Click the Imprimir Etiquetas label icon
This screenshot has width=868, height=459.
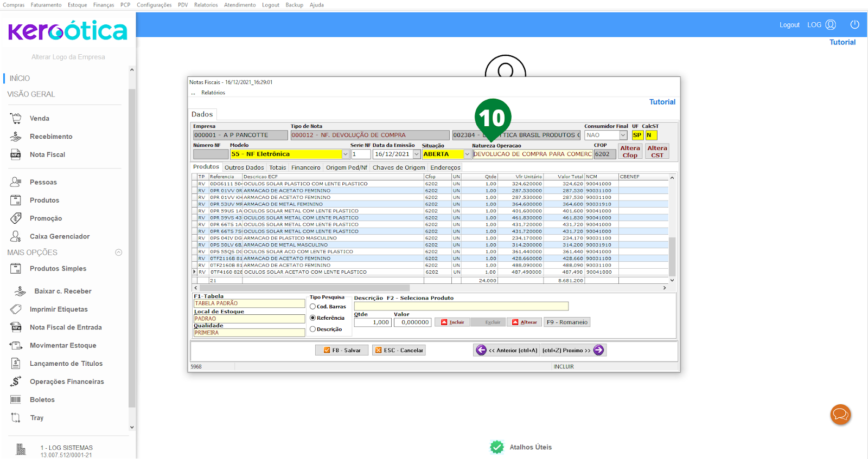click(x=16, y=309)
